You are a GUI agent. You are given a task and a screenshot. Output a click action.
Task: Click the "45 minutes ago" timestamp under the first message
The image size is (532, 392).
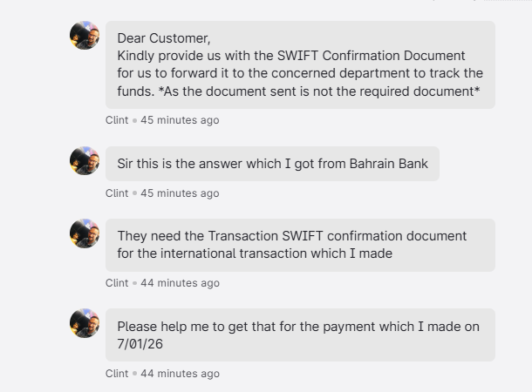pyautogui.click(x=180, y=120)
